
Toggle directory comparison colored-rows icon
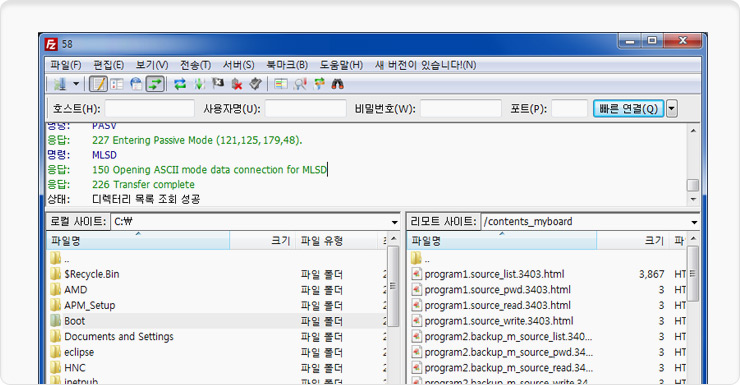click(x=281, y=84)
